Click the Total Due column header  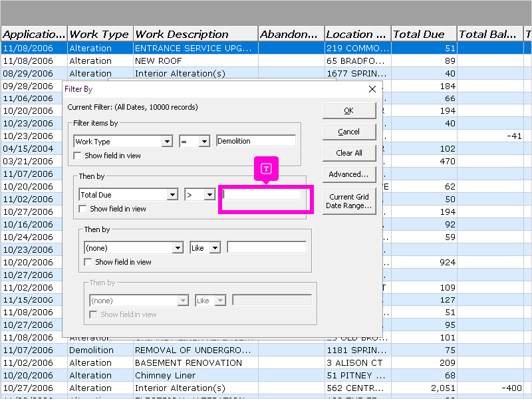pos(424,34)
